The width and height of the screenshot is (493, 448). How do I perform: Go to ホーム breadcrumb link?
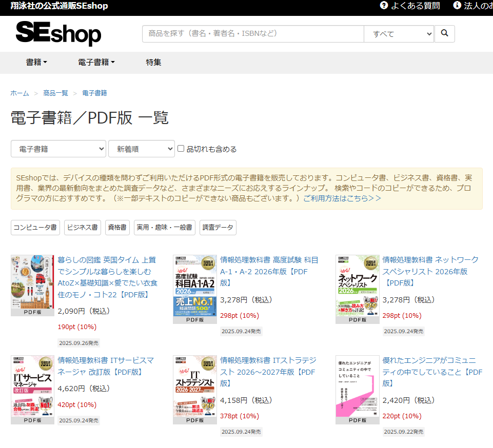[20, 93]
